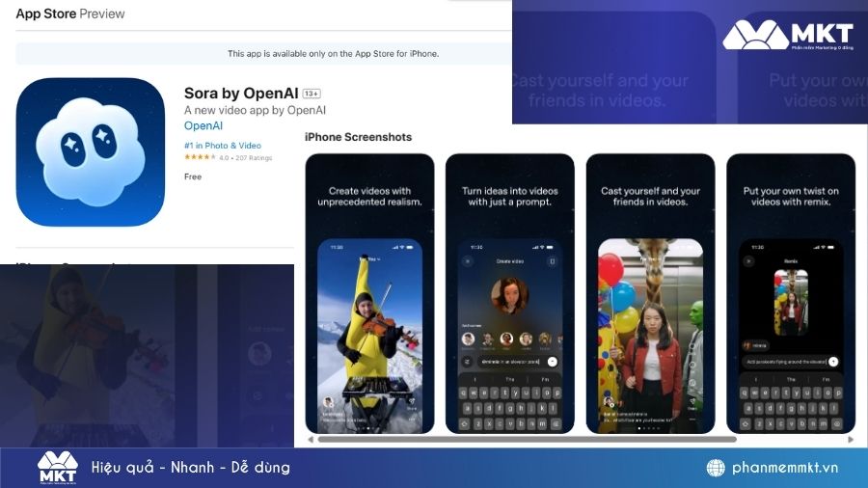Click the App Store Preview header

click(x=71, y=14)
